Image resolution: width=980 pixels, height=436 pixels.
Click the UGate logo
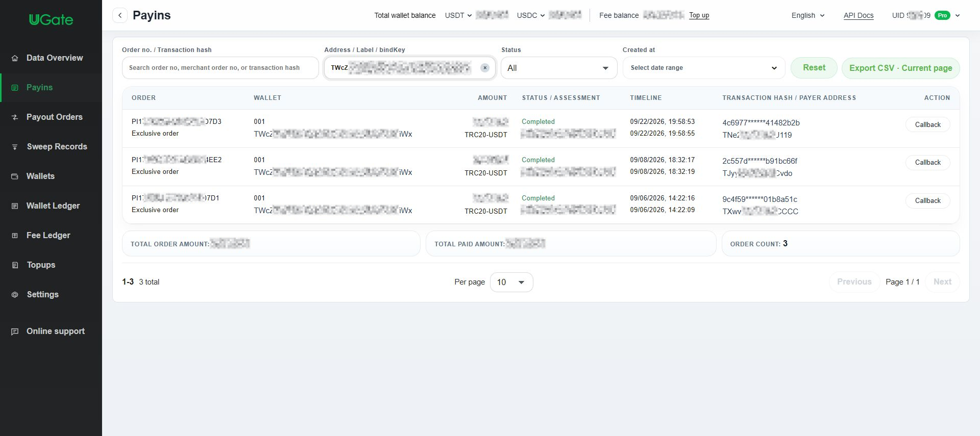51,20
